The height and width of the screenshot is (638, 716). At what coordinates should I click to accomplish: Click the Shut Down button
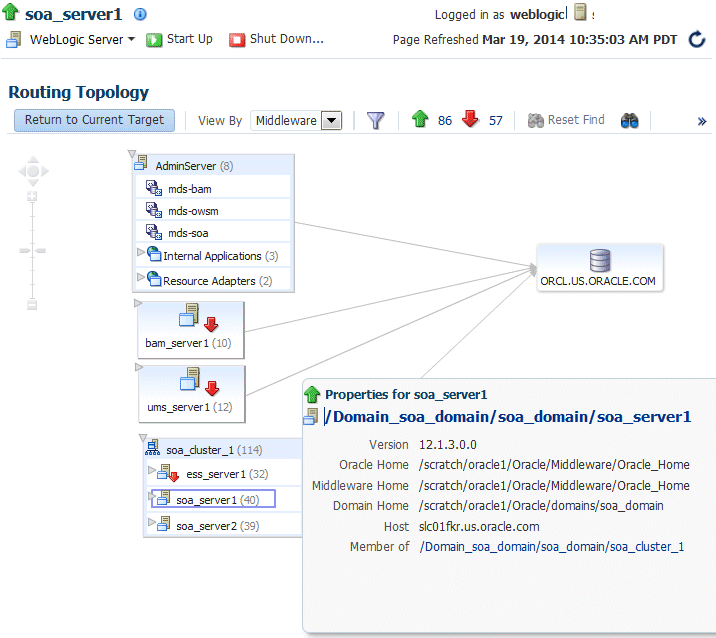[x=276, y=39]
